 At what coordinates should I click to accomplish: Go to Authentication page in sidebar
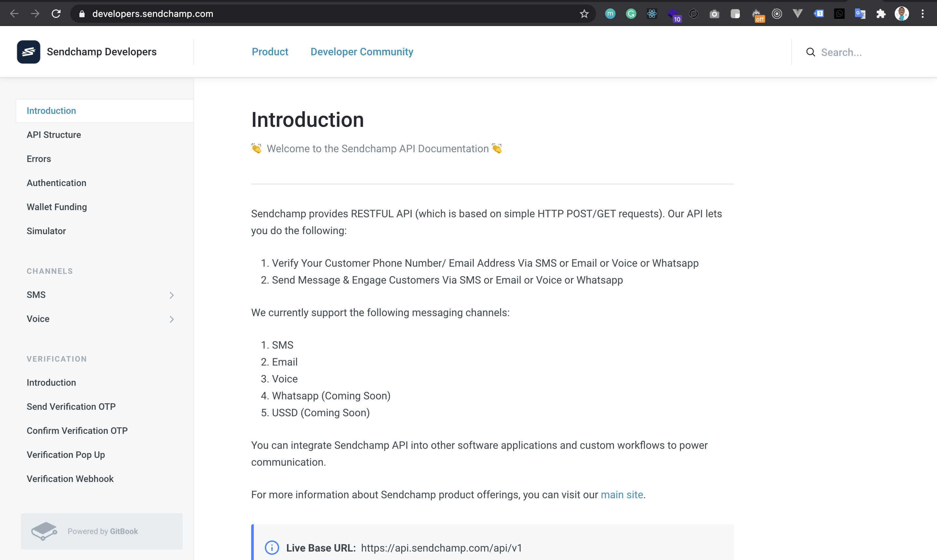pyautogui.click(x=56, y=183)
